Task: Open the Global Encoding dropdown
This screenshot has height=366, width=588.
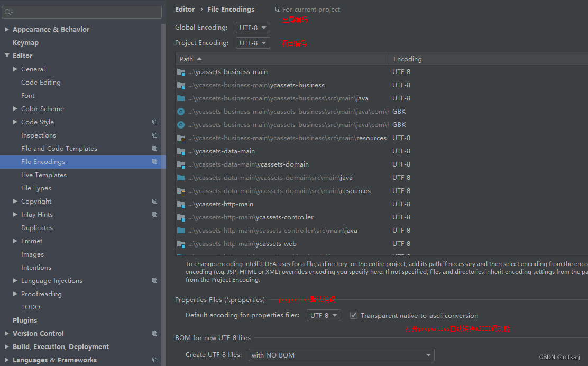Action: pyautogui.click(x=253, y=28)
